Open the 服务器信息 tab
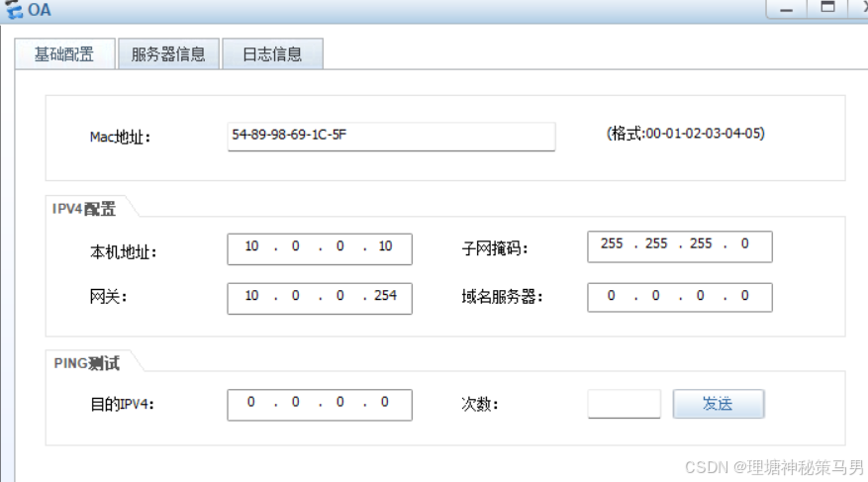 [168, 54]
